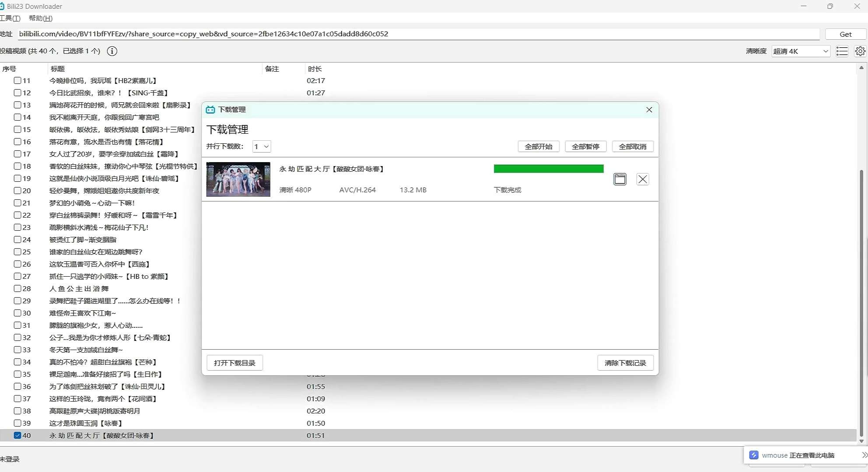Click the video URL address field
This screenshot has height=472, width=868.
click(x=418, y=34)
